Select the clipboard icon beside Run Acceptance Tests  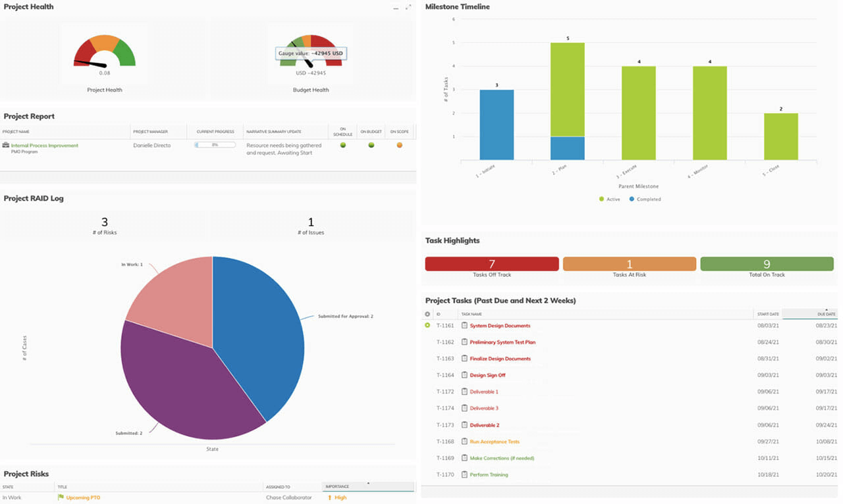(x=464, y=441)
